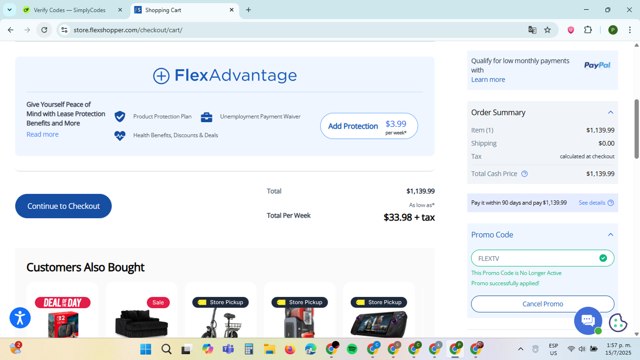Click the page vertical scrollbar

636,129
